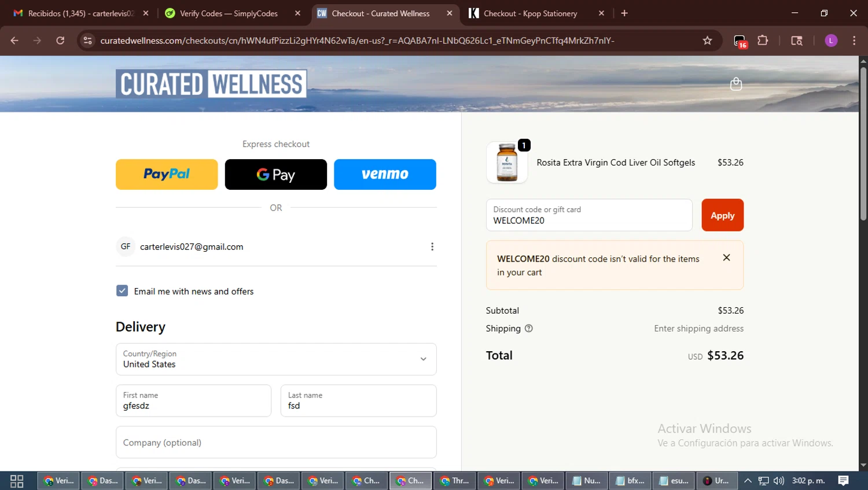This screenshot has height=490, width=868.
Task: Click the Rosita Cod Liver Oil thumbnail
Action: tap(507, 163)
